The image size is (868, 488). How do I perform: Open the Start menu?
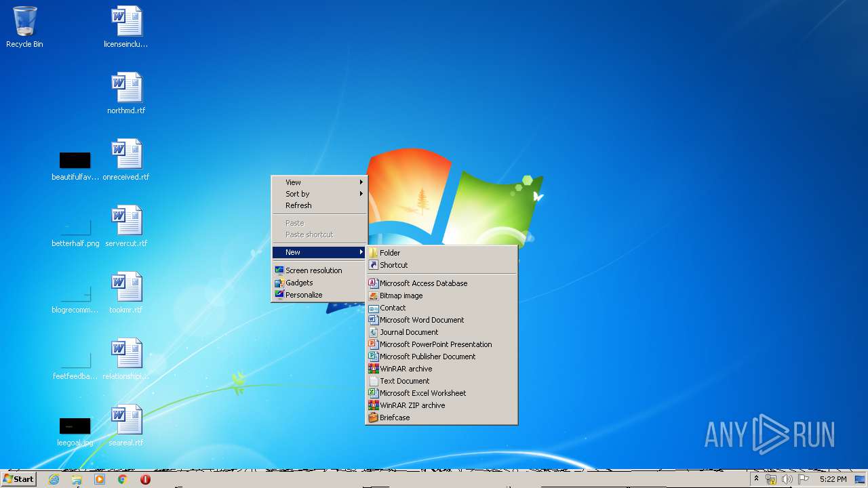18,479
